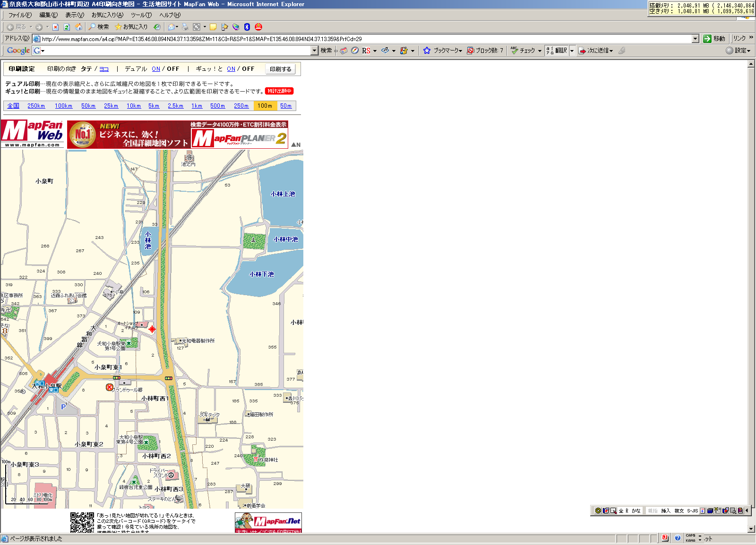The height and width of the screenshot is (545, 756).
Task: Open the send-to (次に送信) menu
Action: pyautogui.click(x=596, y=51)
